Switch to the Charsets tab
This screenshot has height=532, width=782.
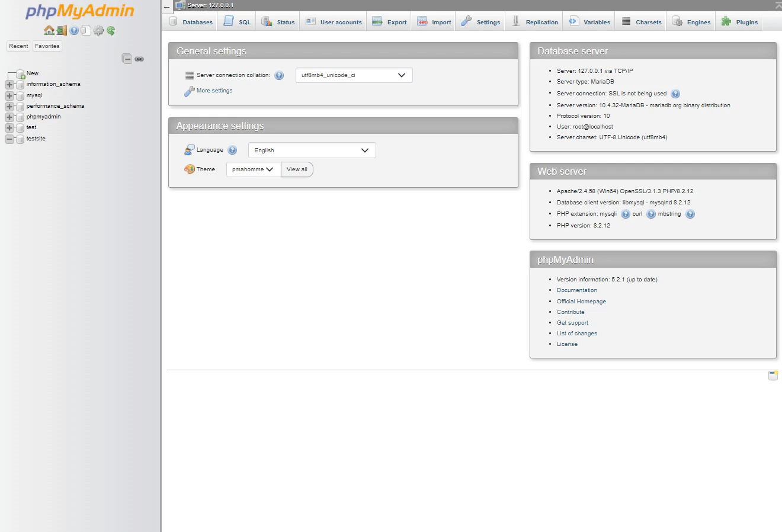coord(641,22)
